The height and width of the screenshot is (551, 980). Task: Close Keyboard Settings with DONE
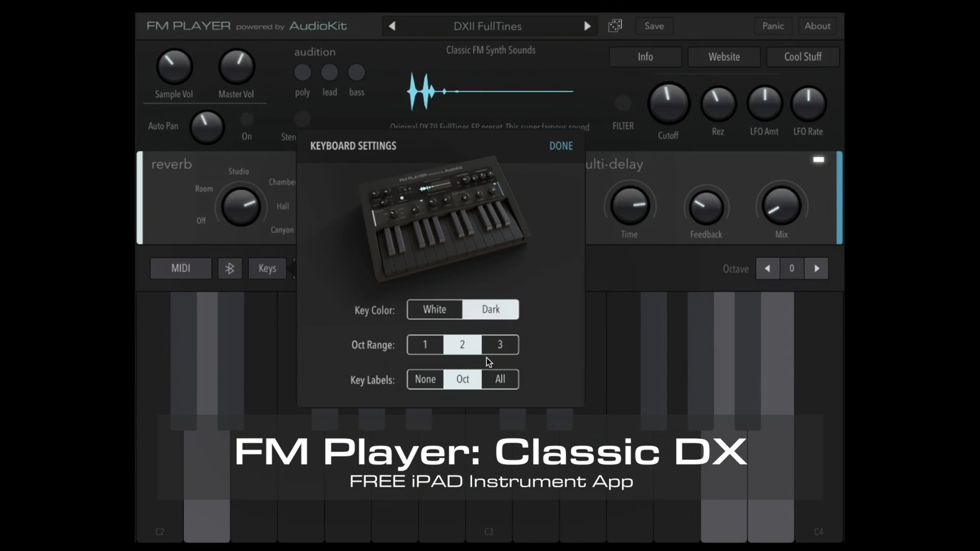click(x=561, y=146)
